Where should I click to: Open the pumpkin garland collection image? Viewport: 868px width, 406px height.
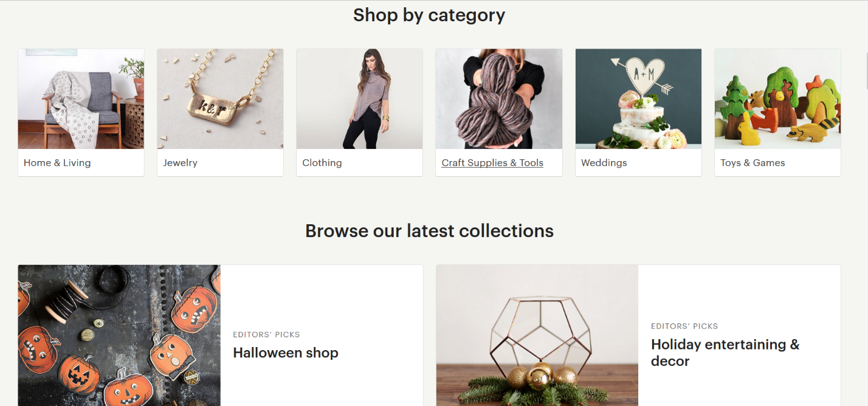(119, 335)
